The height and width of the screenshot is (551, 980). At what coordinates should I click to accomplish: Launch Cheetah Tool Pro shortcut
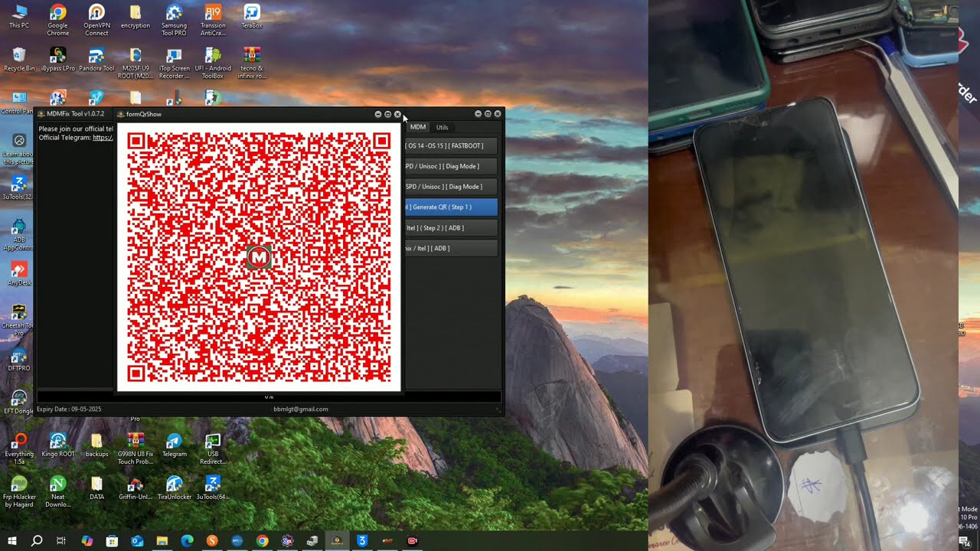[x=19, y=321]
